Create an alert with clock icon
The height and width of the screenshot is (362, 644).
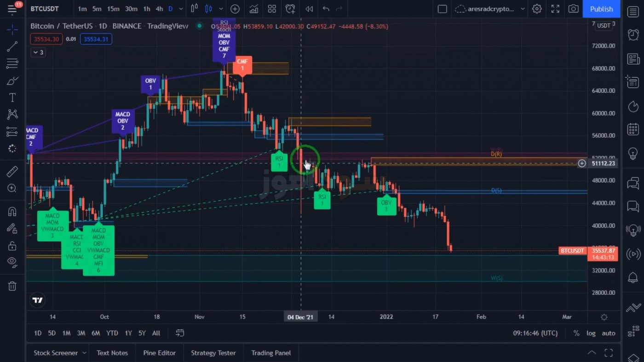[290, 9]
